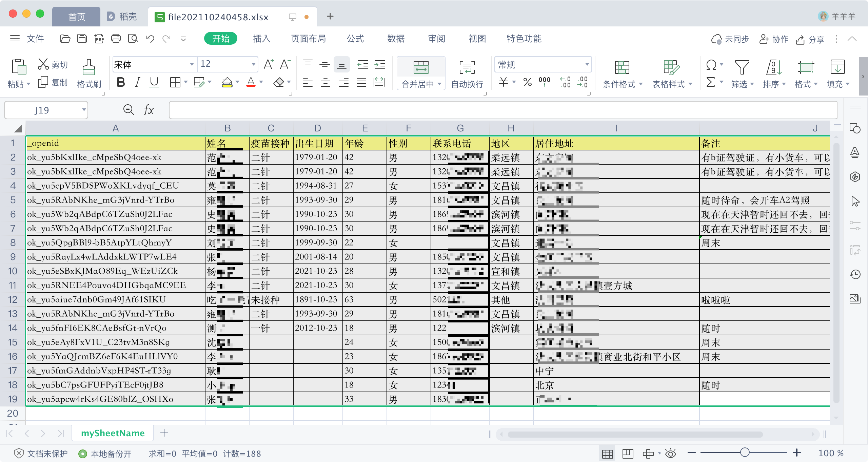Toggle Auto Wrap text (自动换行)
868x462 pixels.
pos(467,67)
